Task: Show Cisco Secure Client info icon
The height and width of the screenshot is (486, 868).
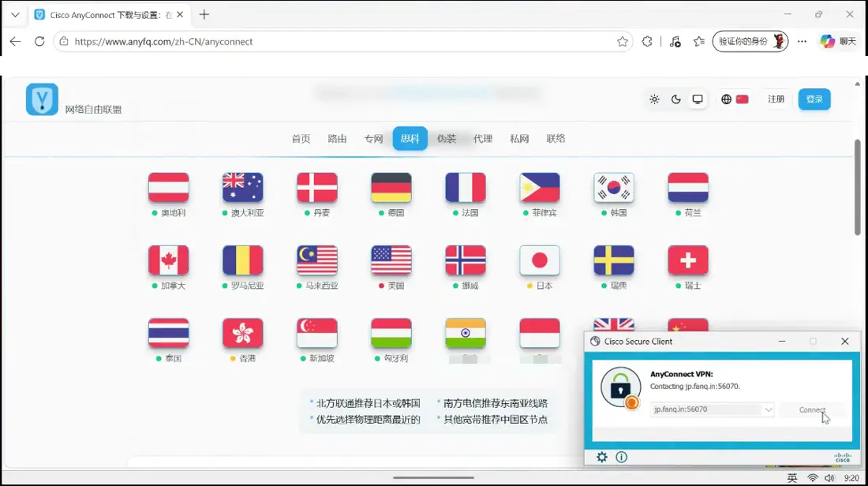Action: click(x=621, y=457)
